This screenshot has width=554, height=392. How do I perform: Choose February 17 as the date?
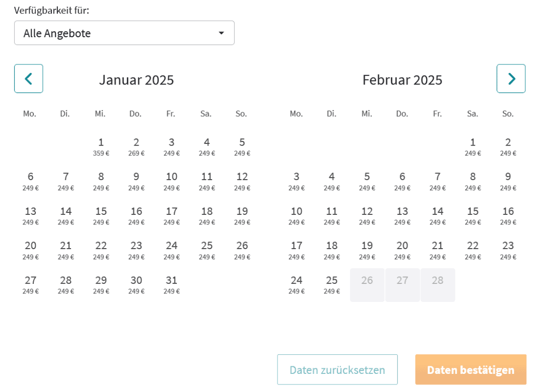tap(297, 250)
